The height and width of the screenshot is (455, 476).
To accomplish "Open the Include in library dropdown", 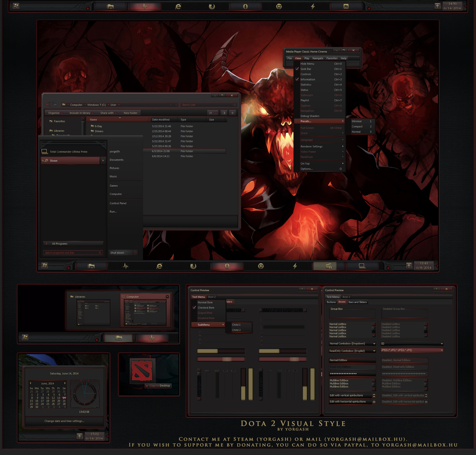I will pos(81,113).
